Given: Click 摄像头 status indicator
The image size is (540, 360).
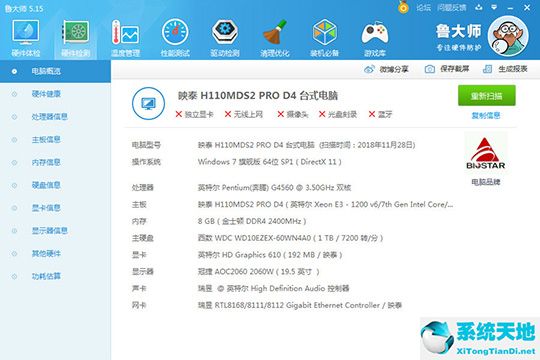Looking at the screenshot, I should [293, 114].
